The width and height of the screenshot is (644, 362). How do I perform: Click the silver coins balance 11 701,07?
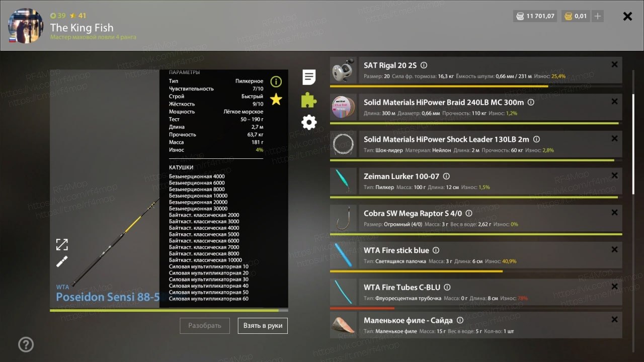535,16
